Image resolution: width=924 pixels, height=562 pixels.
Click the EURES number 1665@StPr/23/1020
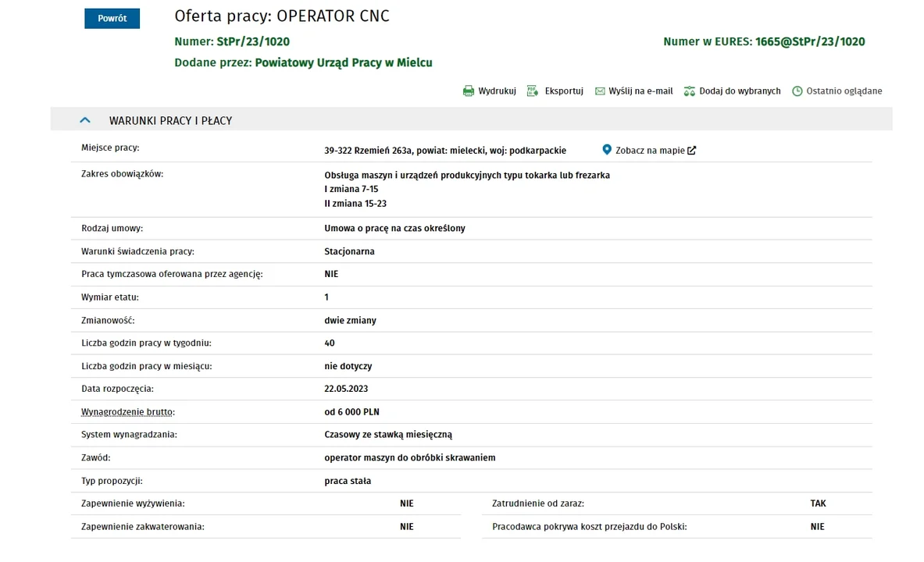[810, 42]
